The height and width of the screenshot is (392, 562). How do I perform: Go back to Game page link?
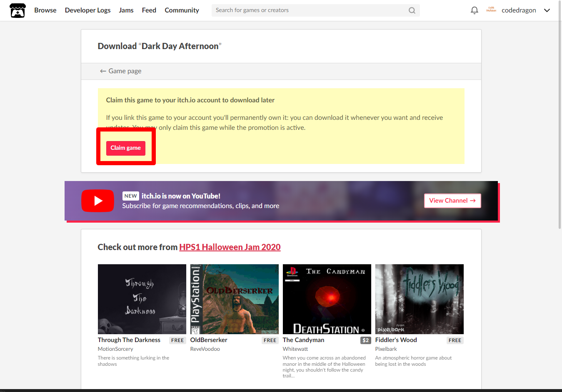120,71
